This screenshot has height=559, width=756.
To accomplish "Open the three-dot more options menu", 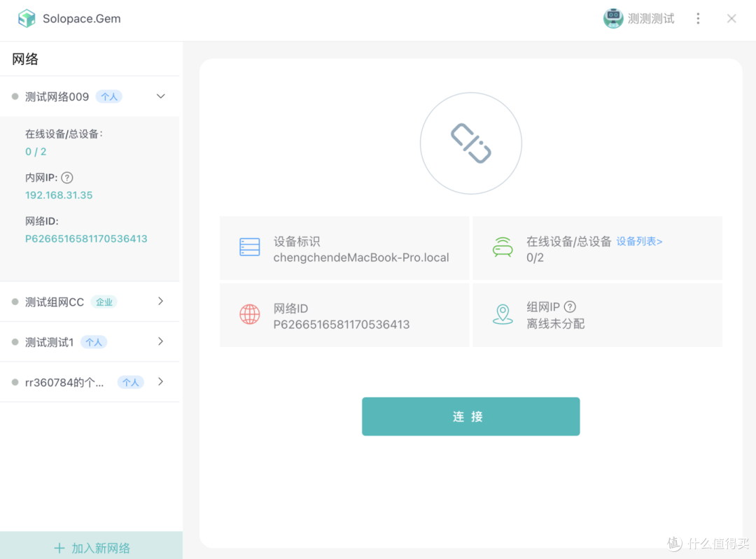I will 698,18.
